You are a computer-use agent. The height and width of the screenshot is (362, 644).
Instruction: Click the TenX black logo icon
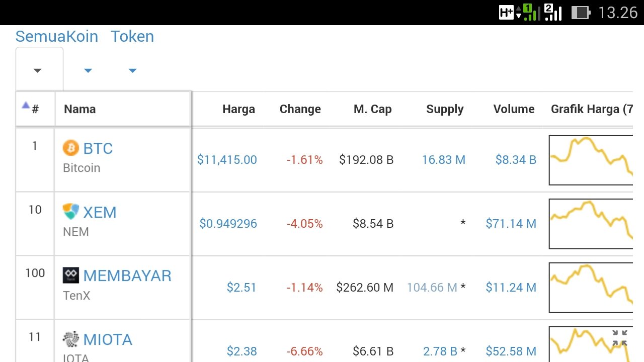coord(71,275)
